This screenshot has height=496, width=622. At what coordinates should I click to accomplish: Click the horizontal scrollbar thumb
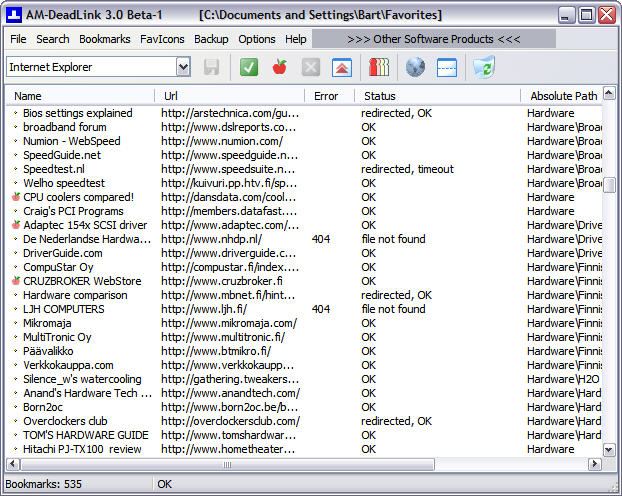pos(228,464)
